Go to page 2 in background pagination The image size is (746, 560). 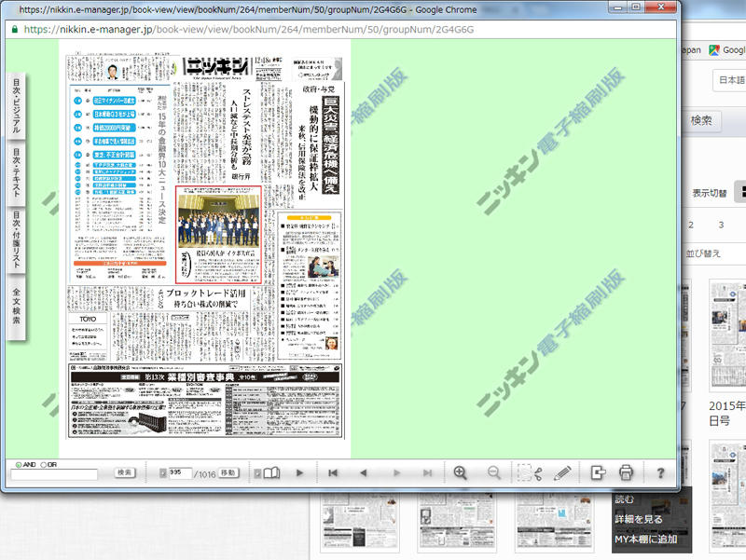691,225
